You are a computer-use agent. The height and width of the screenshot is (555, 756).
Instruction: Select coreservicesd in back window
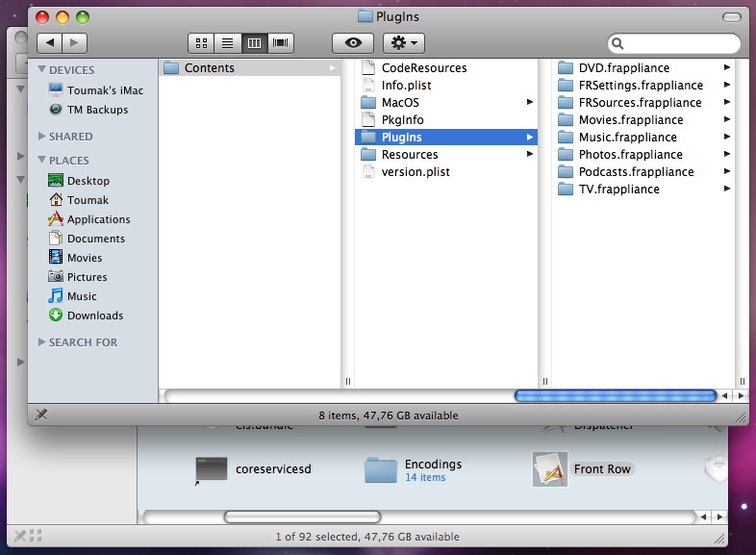[x=254, y=469]
